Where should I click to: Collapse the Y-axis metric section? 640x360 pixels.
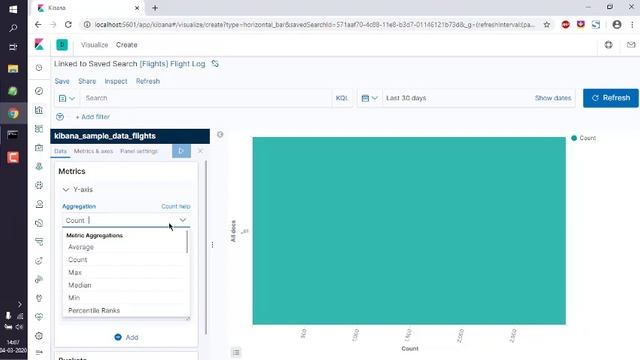[x=66, y=189]
